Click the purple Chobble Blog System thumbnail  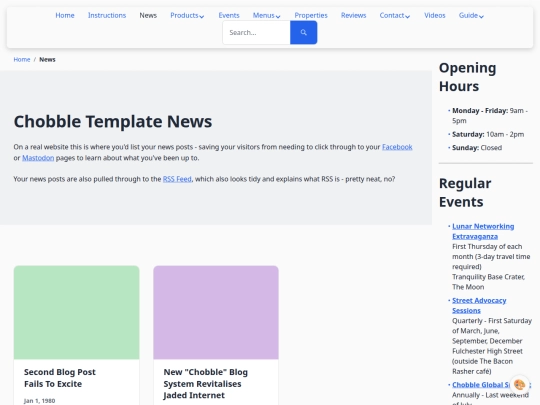pos(216,312)
